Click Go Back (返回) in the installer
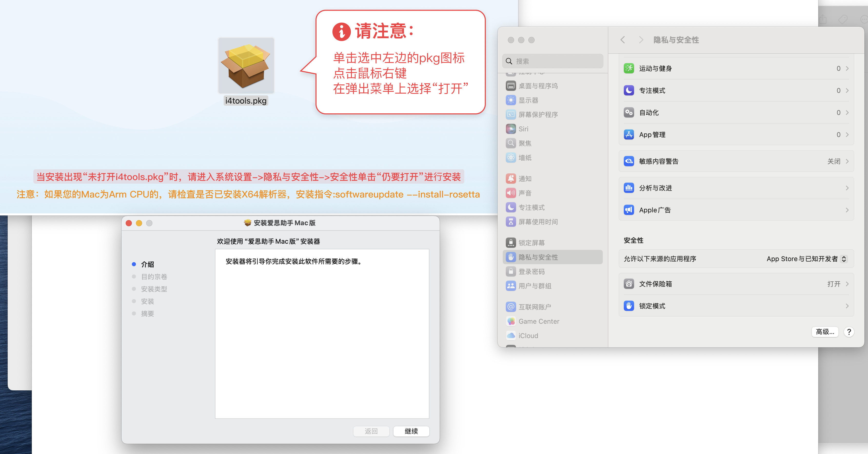This screenshot has width=868, height=454. pyautogui.click(x=371, y=431)
